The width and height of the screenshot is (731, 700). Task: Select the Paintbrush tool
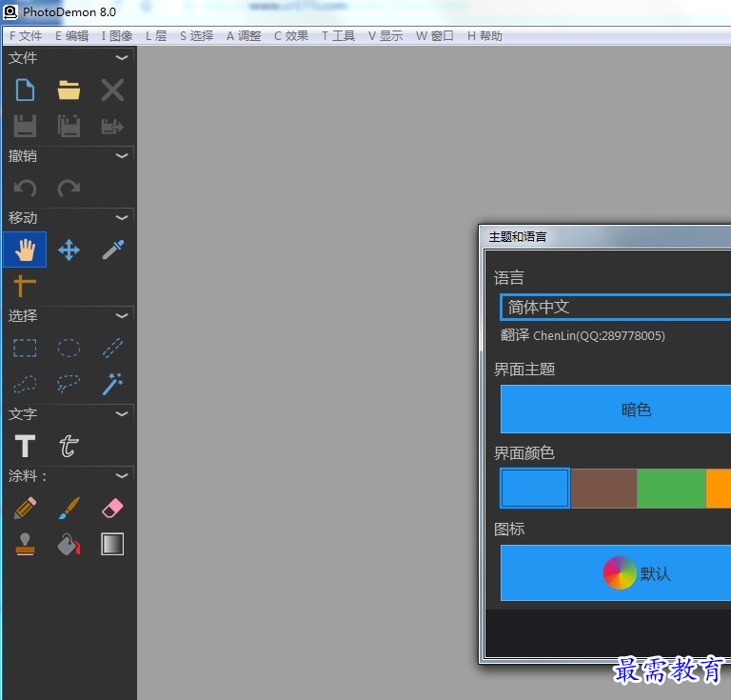click(69, 508)
